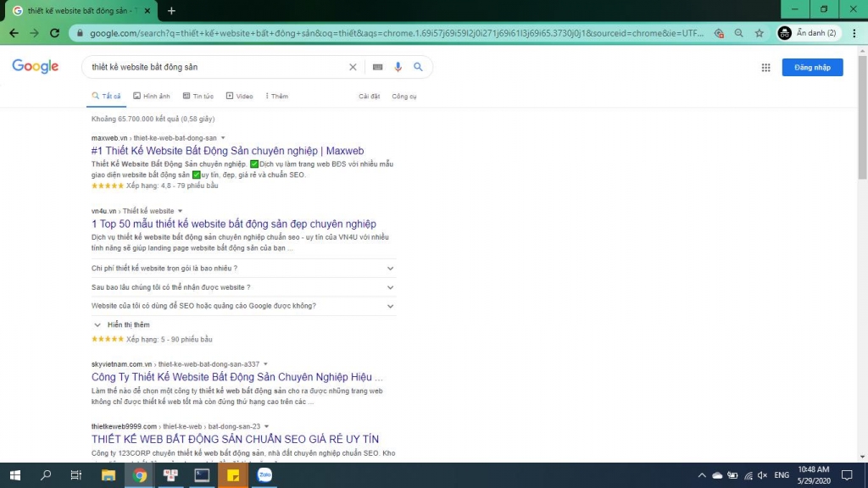Click the 'Xếp hạng: 4,8 - 79 phiếu bầu' rating
The width and height of the screenshot is (868, 488).
pyautogui.click(x=172, y=186)
